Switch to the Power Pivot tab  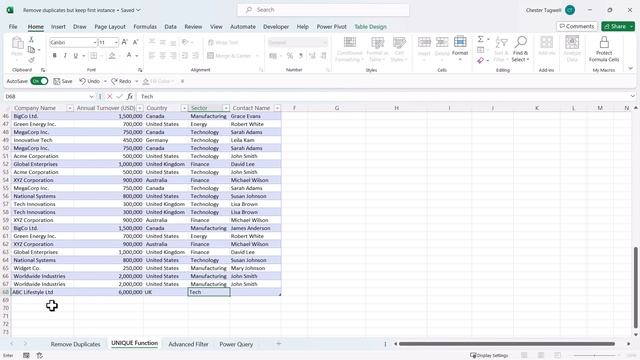click(331, 27)
